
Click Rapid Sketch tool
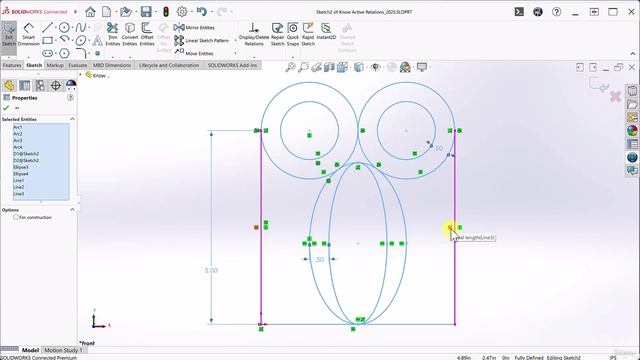pos(308,34)
